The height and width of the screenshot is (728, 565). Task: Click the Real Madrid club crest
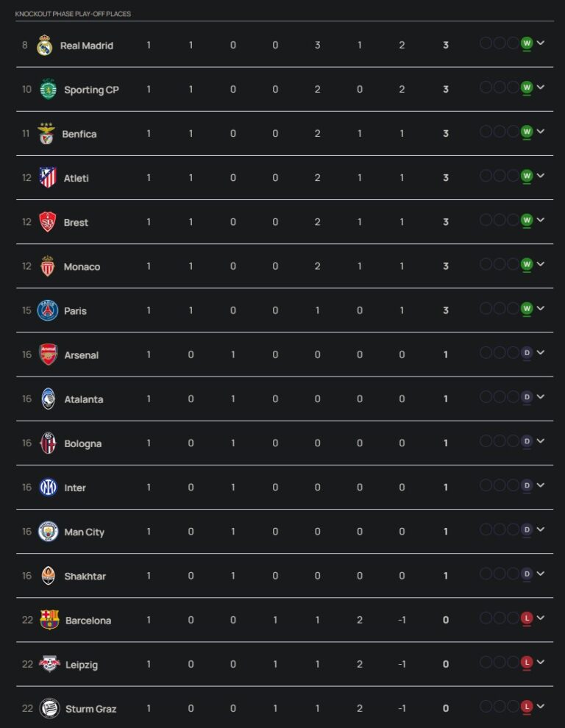(x=45, y=46)
